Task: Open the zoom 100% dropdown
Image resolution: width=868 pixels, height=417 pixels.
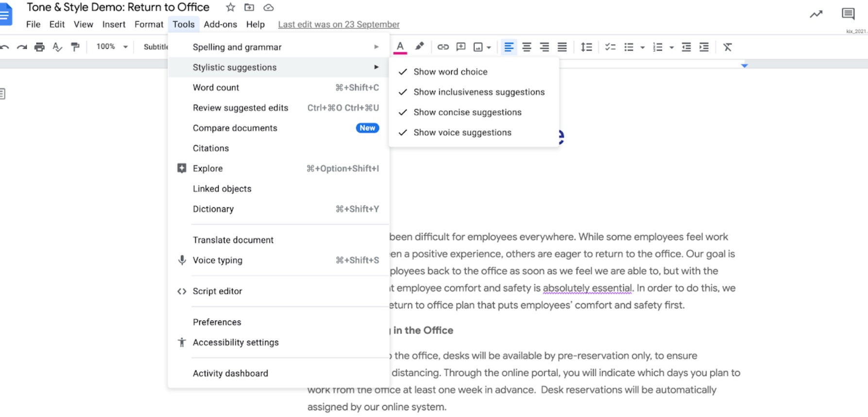Action: click(112, 47)
